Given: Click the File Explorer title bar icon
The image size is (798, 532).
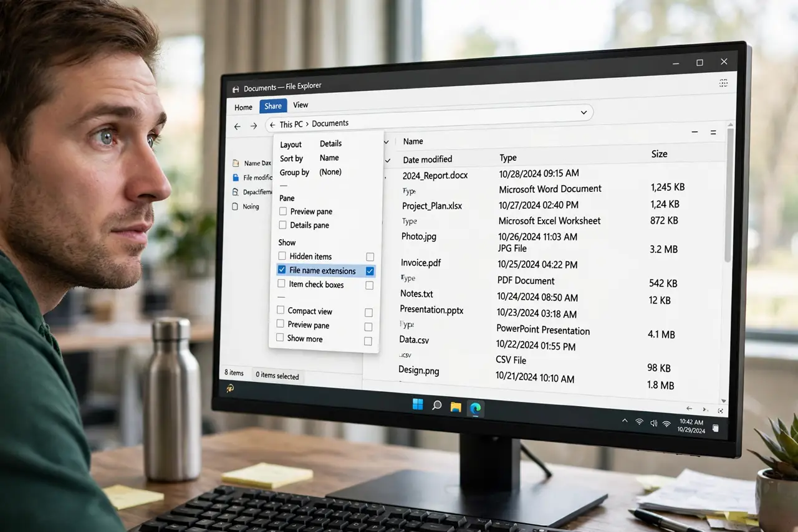Looking at the screenshot, I should (235, 90).
